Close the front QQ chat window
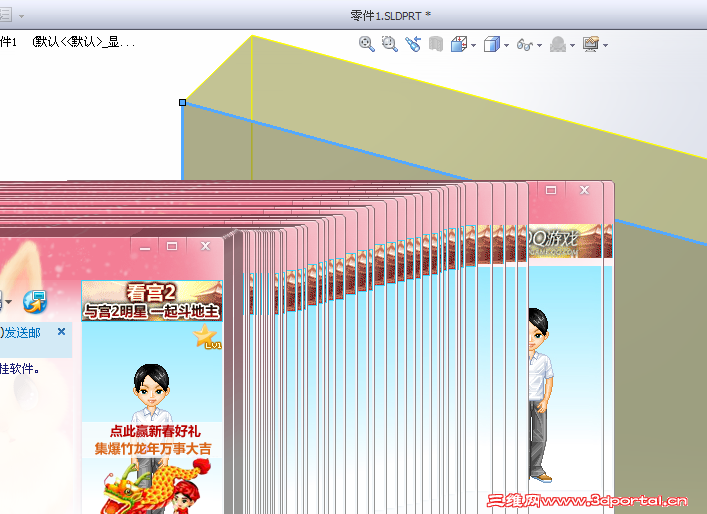This screenshot has height=514, width=707. pyautogui.click(x=205, y=246)
